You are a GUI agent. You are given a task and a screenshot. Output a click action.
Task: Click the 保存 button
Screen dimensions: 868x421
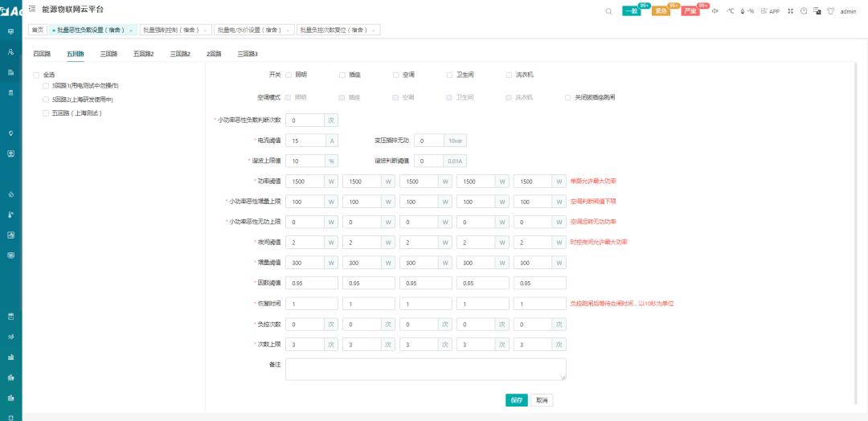pyautogui.click(x=517, y=401)
